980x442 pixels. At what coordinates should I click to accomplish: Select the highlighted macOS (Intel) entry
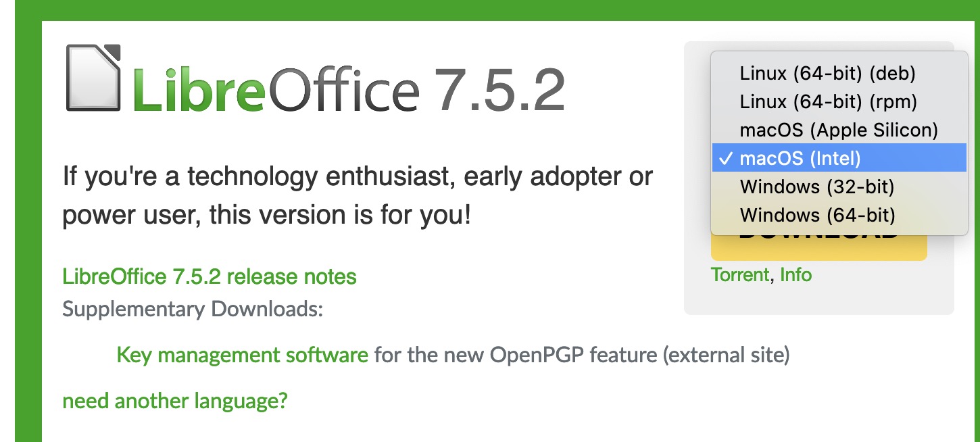[800, 158]
